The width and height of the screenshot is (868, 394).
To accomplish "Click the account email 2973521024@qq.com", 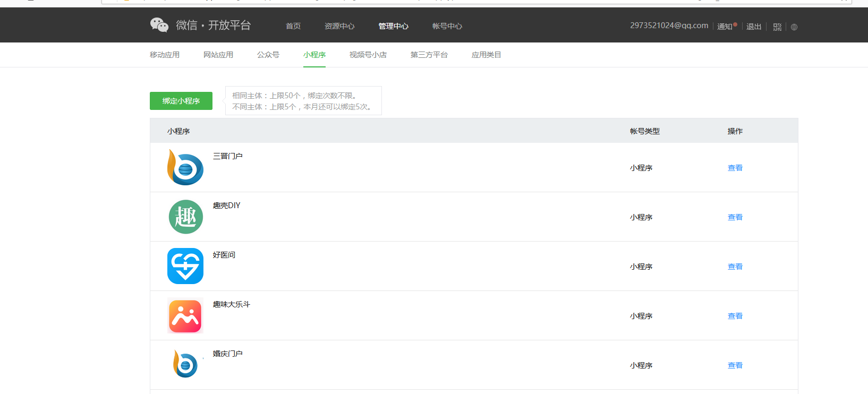I will coord(669,25).
